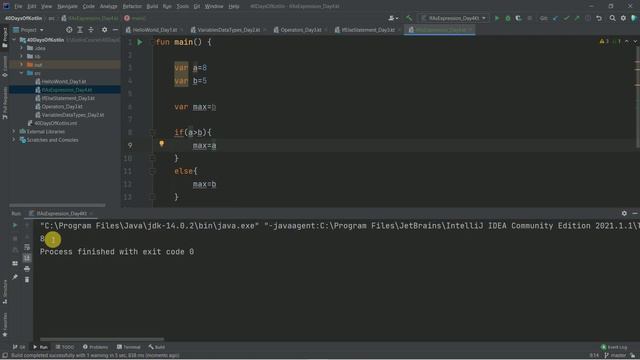Run with coverage from the toolbar
Image resolution: width=640 pixels, height=360 pixels.
518,18
